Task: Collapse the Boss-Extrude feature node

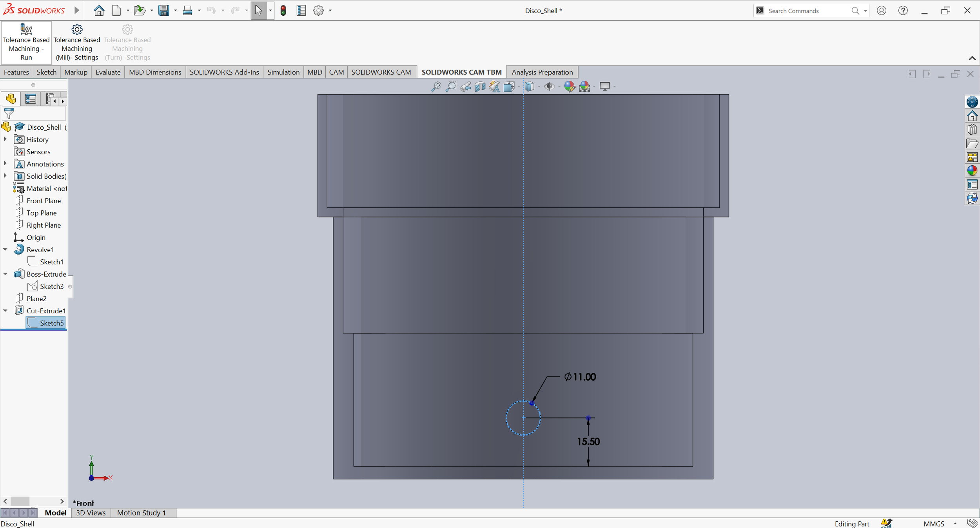Action: (5, 274)
